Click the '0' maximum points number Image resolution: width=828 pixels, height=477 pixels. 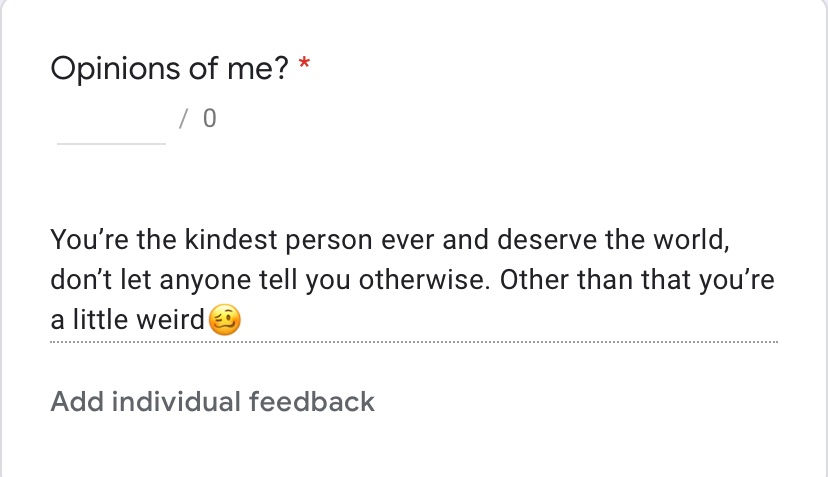tap(209, 120)
